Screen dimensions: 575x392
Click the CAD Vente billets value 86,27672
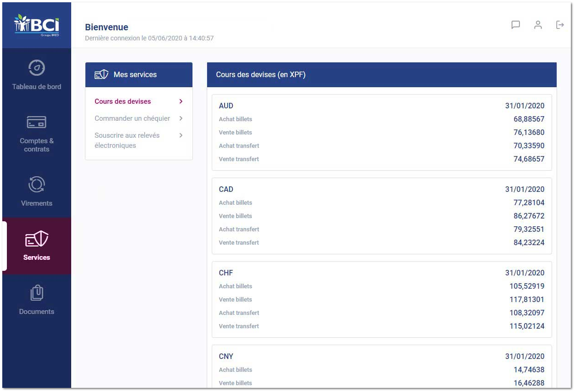coord(529,216)
